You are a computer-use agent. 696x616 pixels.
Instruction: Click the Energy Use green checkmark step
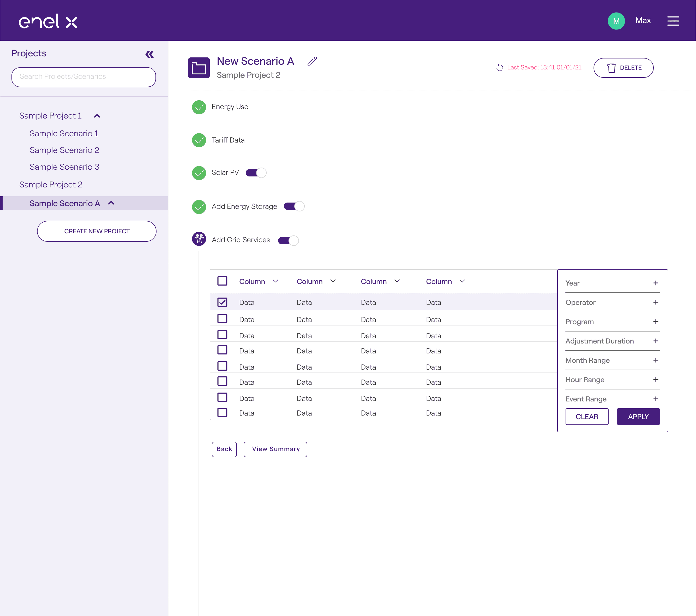click(x=199, y=107)
